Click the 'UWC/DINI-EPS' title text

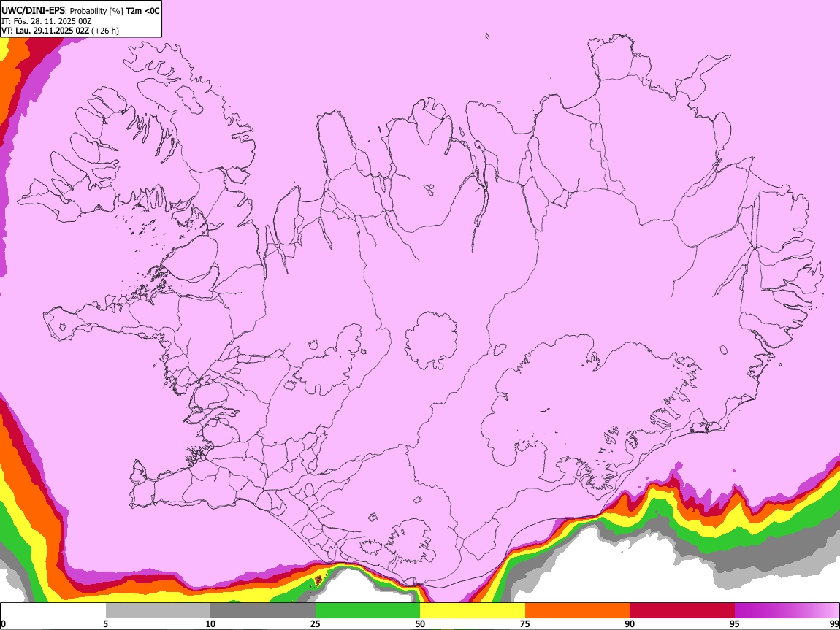click(x=32, y=11)
